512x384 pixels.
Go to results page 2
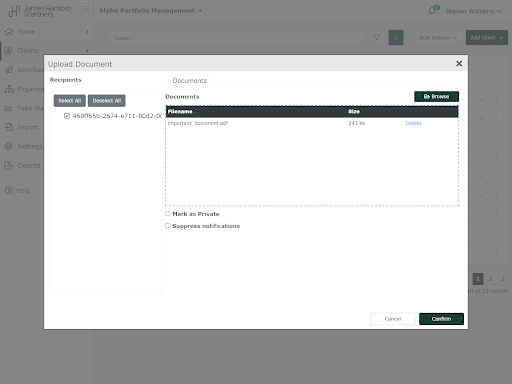click(490, 279)
